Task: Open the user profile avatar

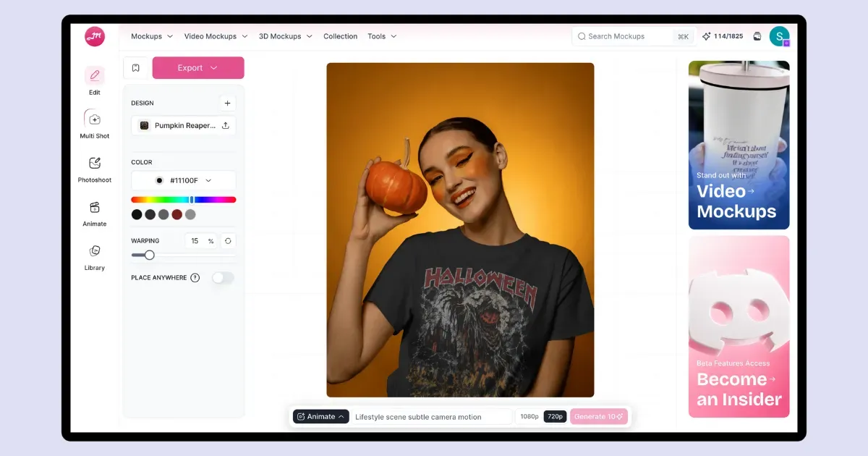Action: click(x=780, y=36)
